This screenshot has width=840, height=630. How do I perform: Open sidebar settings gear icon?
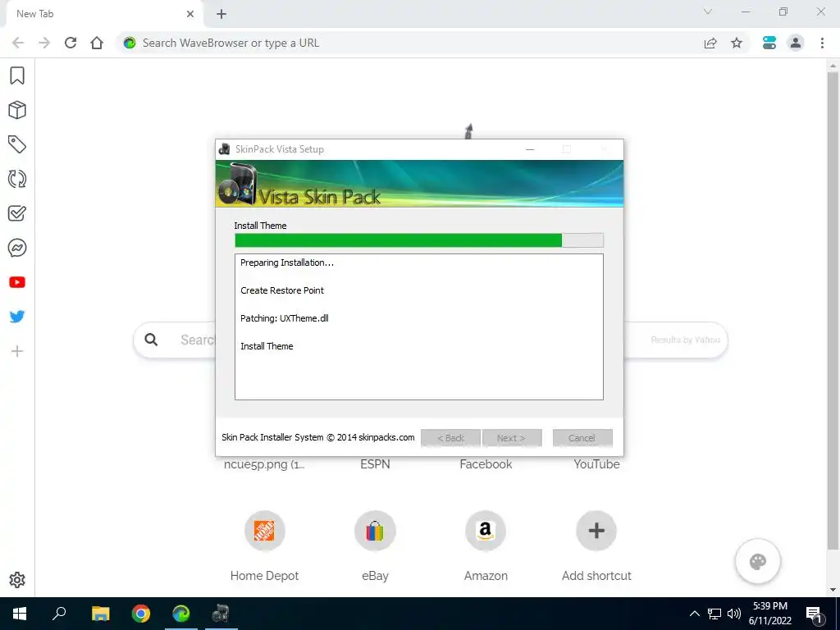tap(17, 580)
